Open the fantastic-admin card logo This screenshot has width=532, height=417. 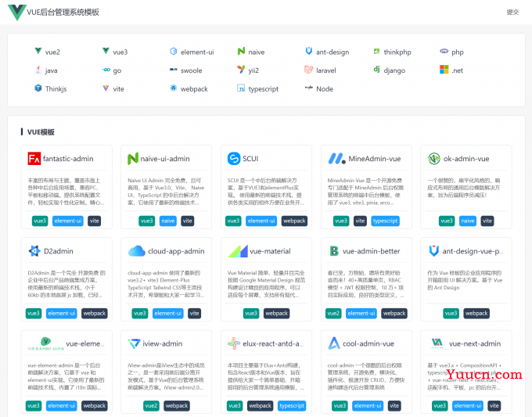tap(34, 159)
